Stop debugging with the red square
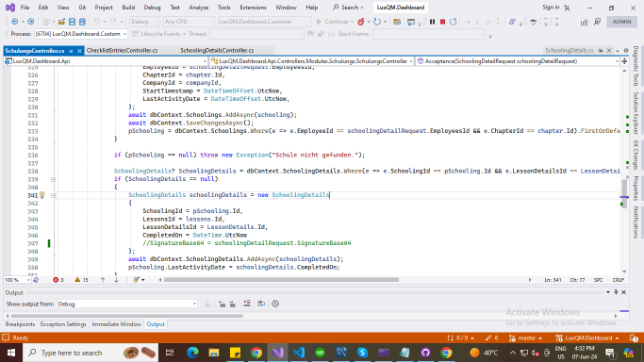 442,22
